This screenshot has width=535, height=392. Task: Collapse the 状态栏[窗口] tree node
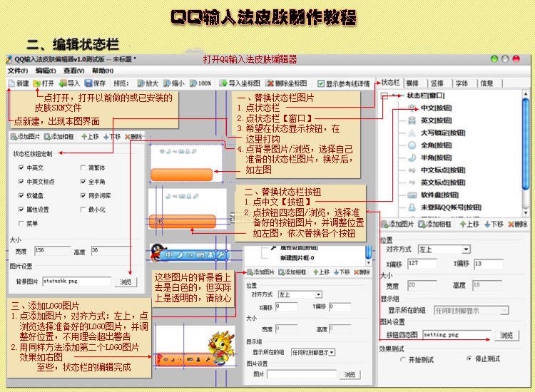pyautogui.click(x=384, y=96)
